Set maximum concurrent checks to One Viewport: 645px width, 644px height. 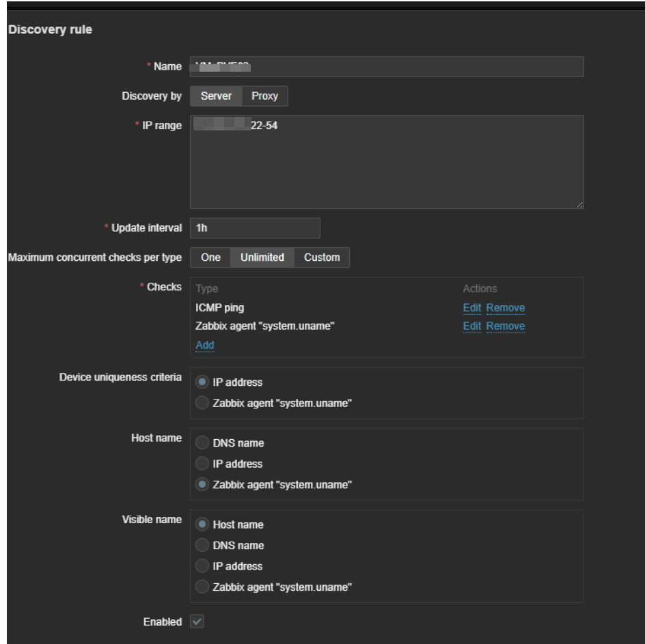click(210, 257)
